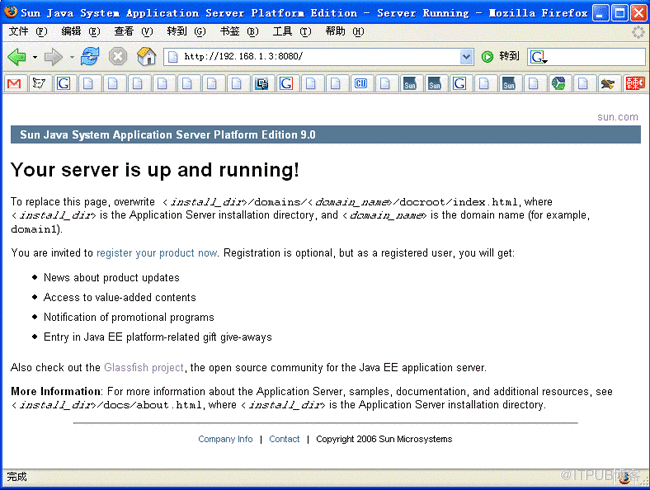Open the 工具 (T) menu
This screenshot has height=490, width=650.
[292, 31]
